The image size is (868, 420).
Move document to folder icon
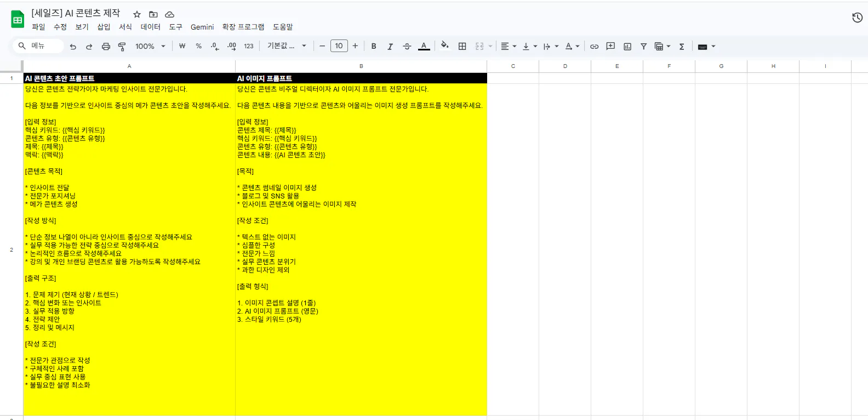tap(153, 14)
